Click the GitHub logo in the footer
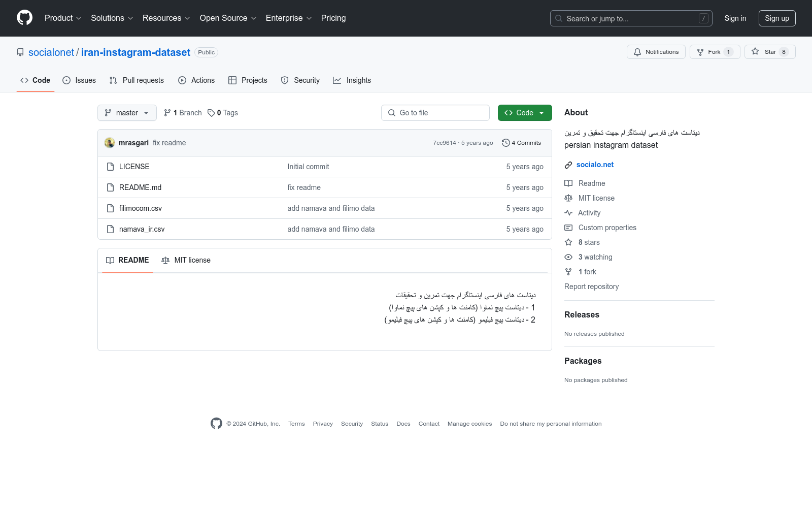 point(216,423)
